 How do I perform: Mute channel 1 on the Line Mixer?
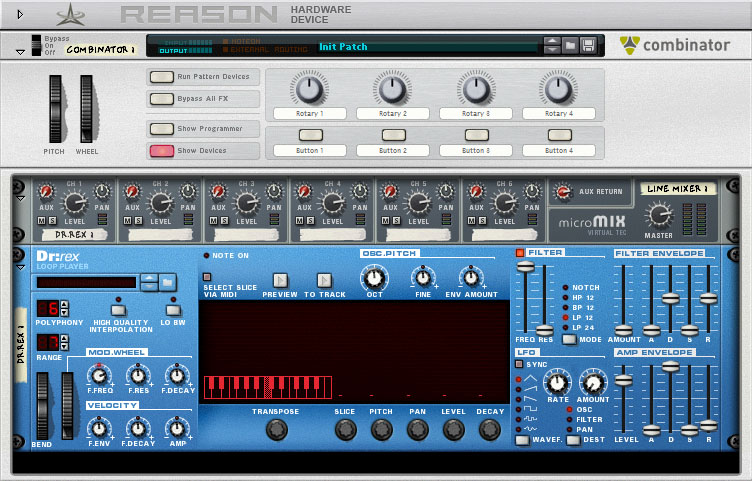click(42, 219)
